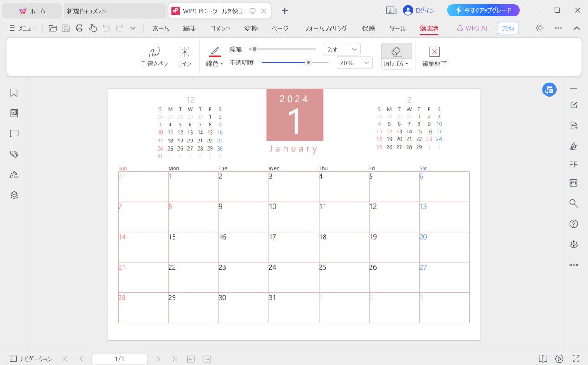This screenshot has height=365, width=588.
Task: Switch to the 新規ドキュメント window tab
Action: (115, 10)
